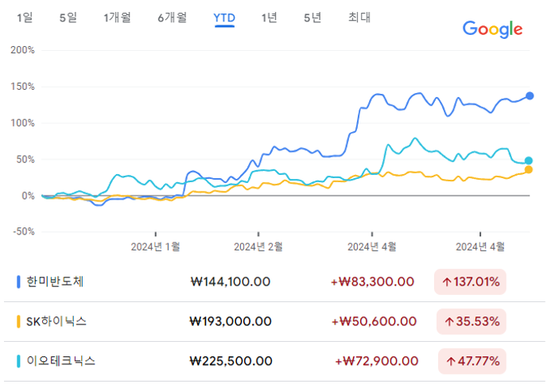This screenshot has height=392, width=559.
Task: Click the teal 이오테크닉스 color marker
Action: point(18,361)
